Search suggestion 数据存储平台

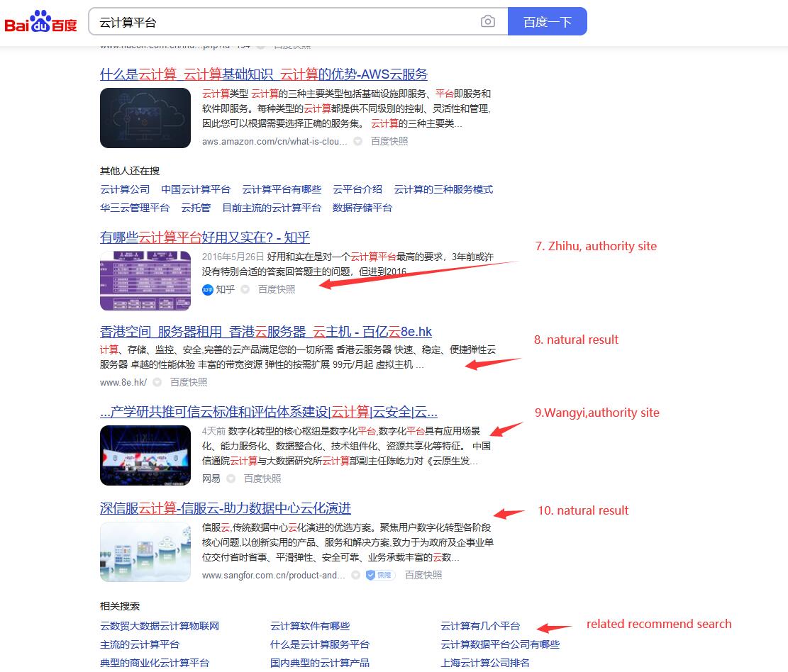click(362, 208)
